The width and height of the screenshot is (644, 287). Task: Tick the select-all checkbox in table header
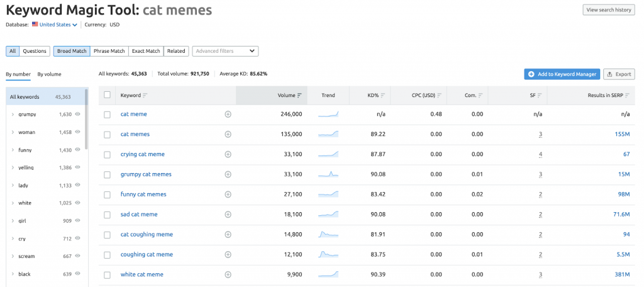coord(107,95)
